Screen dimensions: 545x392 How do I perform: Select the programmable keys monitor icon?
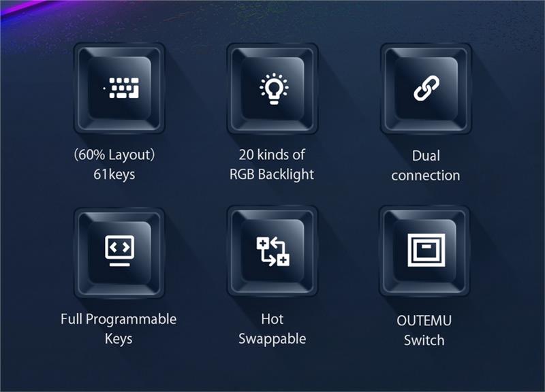[120, 250]
